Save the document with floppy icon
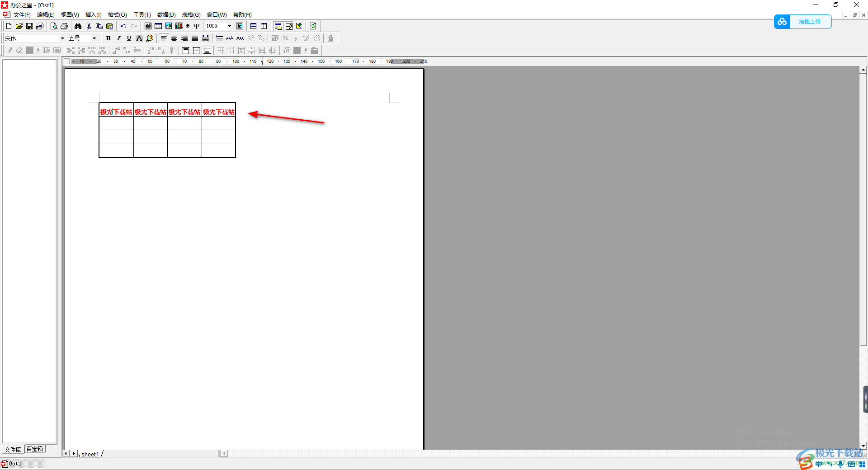868x470 pixels. coord(29,26)
